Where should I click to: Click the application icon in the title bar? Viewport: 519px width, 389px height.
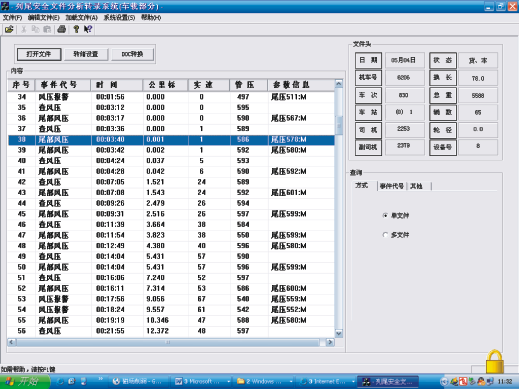click(5, 6)
